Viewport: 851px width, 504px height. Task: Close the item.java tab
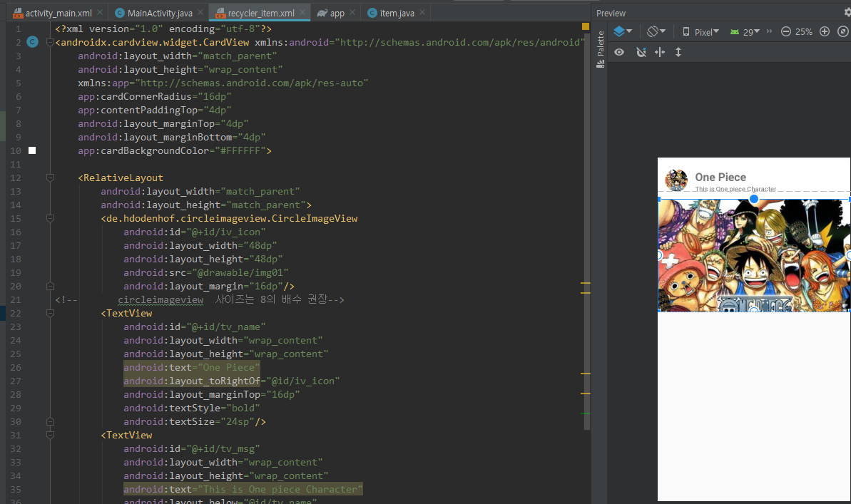422,13
